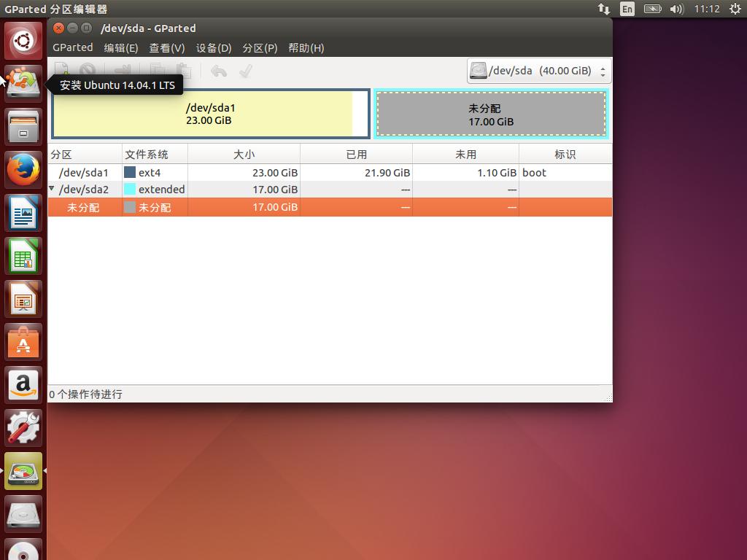The height and width of the screenshot is (560, 747).
Task: Open LibreOffice Calc from the launcher
Action: (23, 256)
